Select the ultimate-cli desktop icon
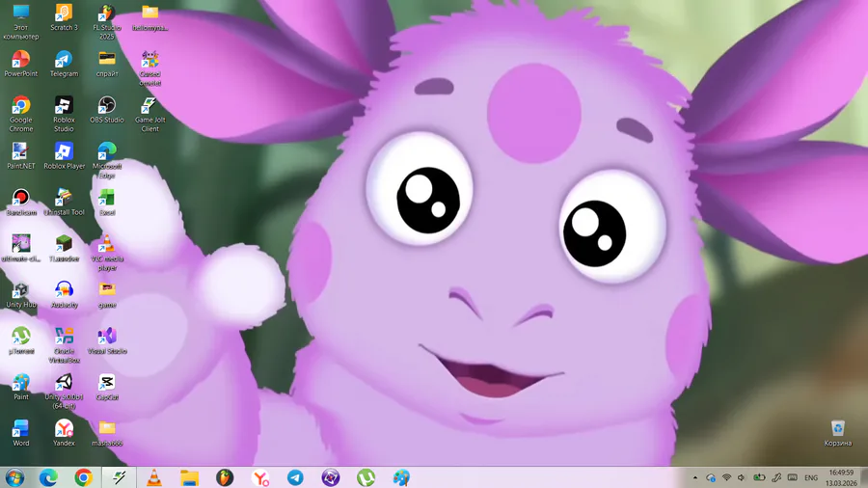The image size is (868, 488). pos(21,249)
